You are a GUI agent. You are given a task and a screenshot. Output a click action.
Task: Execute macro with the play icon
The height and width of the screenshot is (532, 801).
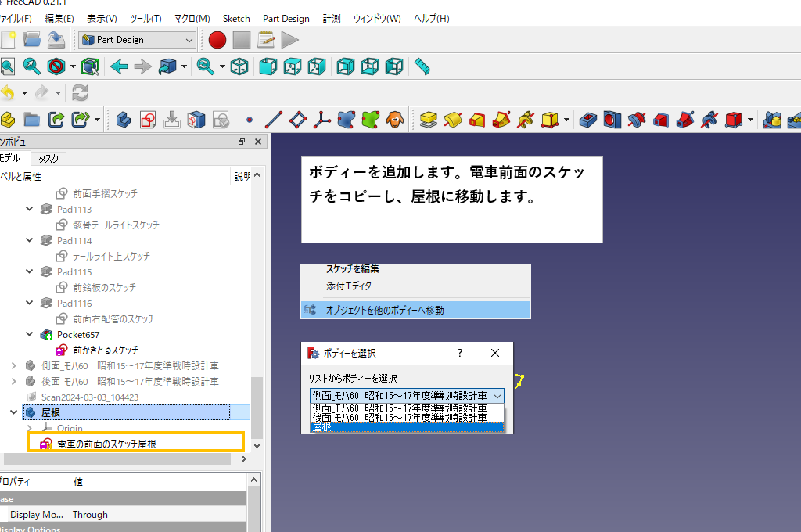click(x=290, y=40)
